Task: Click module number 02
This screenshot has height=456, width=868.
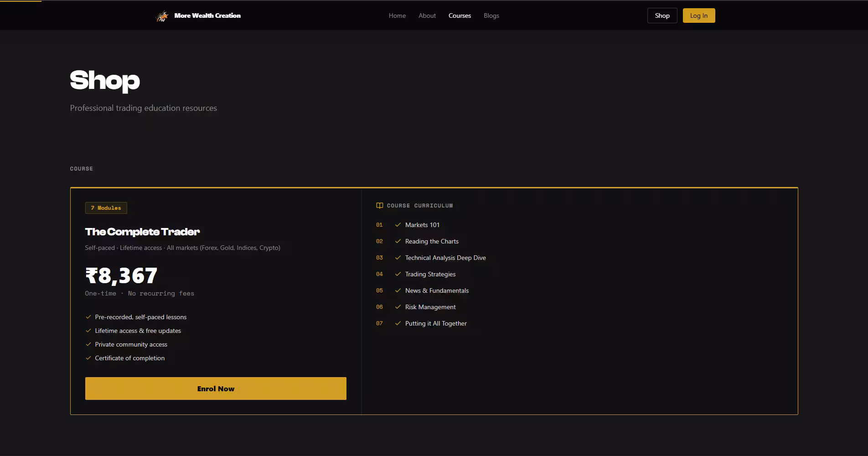Action: (379, 241)
